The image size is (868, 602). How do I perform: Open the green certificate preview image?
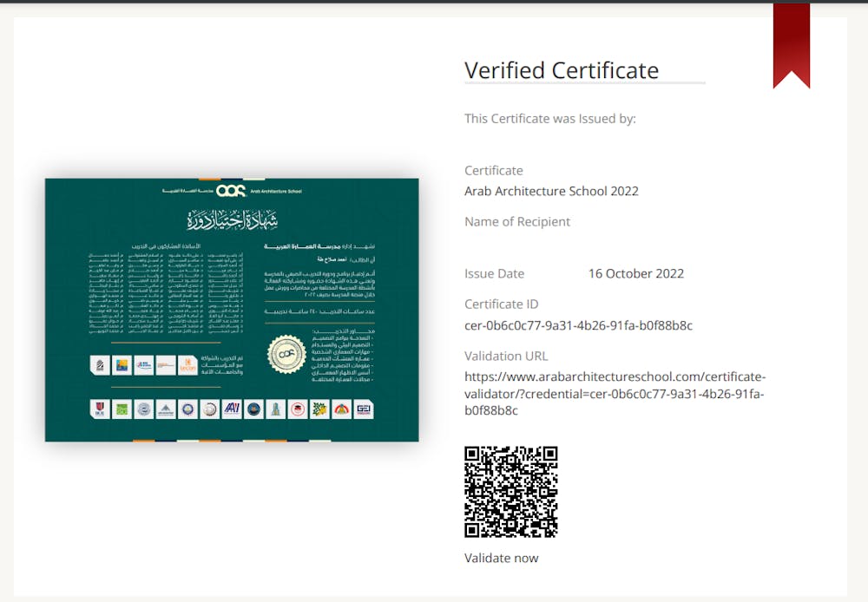(x=232, y=310)
